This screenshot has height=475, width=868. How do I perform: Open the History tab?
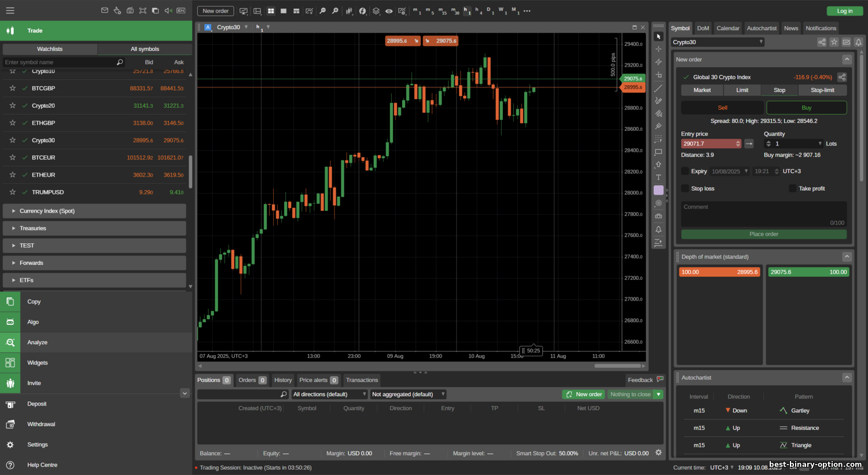click(x=283, y=380)
